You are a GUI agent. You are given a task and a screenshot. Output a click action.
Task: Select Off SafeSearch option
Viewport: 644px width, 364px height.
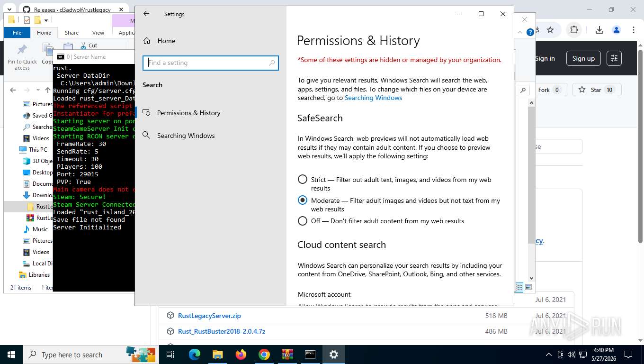tap(303, 221)
